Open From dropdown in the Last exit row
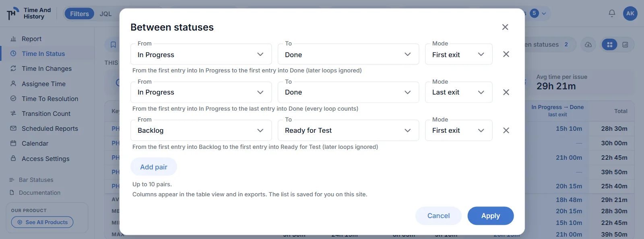 tap(201, 92)
